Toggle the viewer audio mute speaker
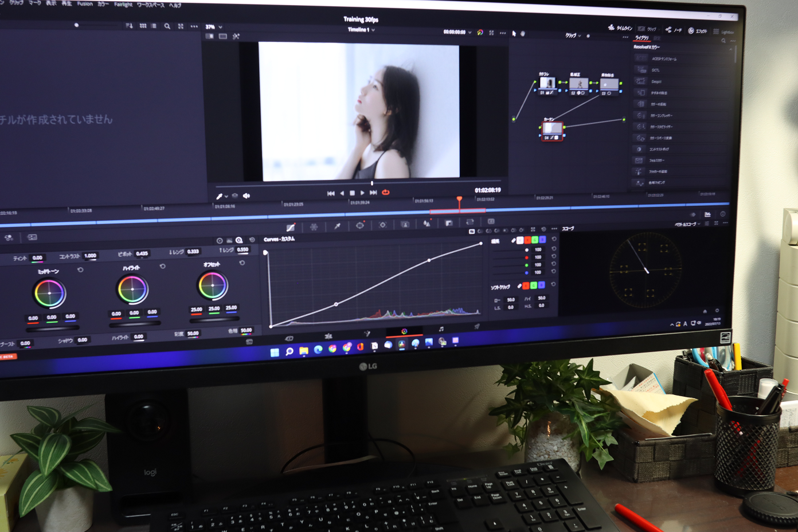Image resolution: width=798 pixels, height=532 pixels. (x=247, y=195)
